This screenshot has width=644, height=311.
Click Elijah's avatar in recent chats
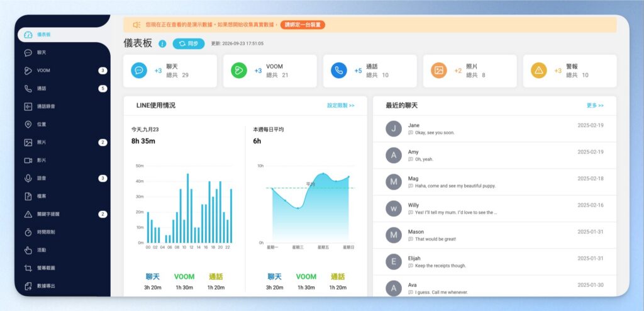[394, 262]
